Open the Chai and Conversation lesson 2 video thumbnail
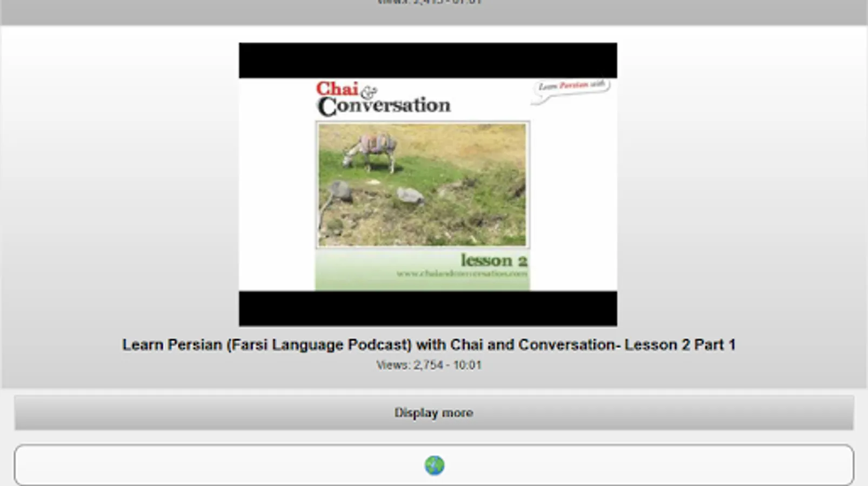Image resolution: width=868 pixels, height=486 pixels. [x=428, y=184]
